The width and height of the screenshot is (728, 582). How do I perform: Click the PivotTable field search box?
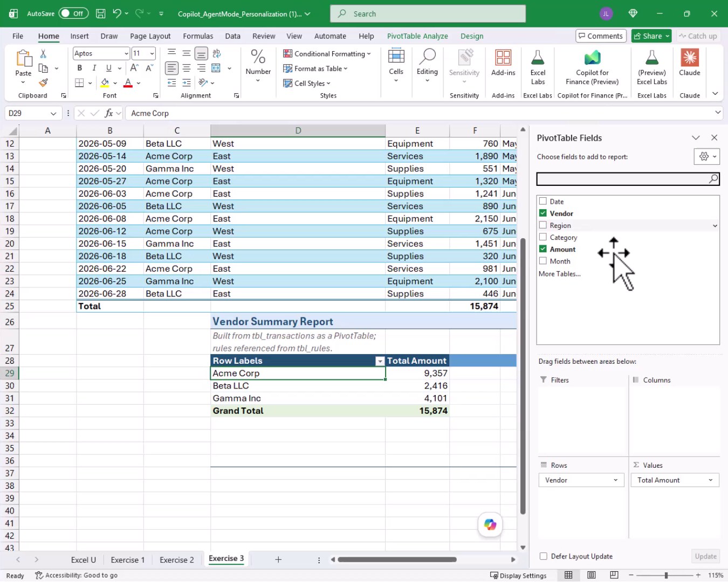628,179
